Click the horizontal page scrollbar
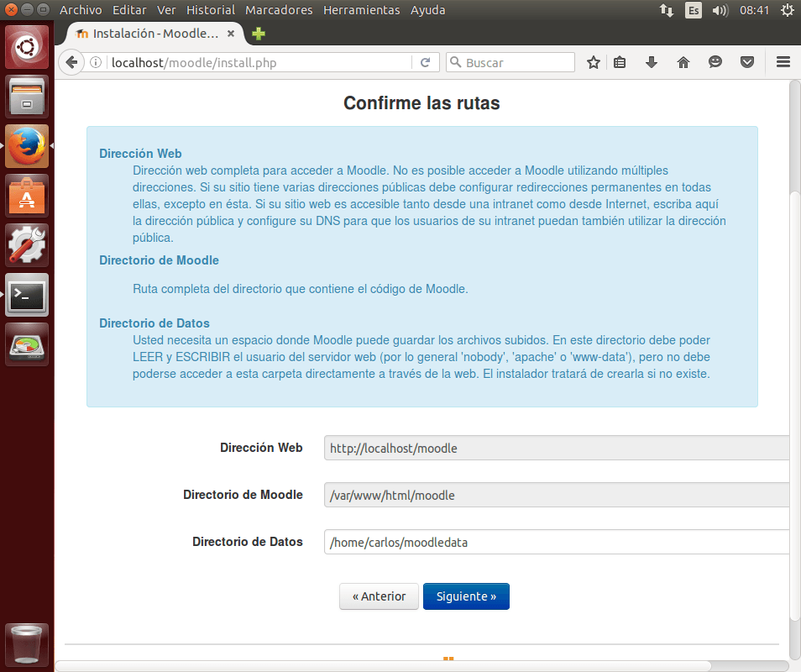 tap(383, 666)
